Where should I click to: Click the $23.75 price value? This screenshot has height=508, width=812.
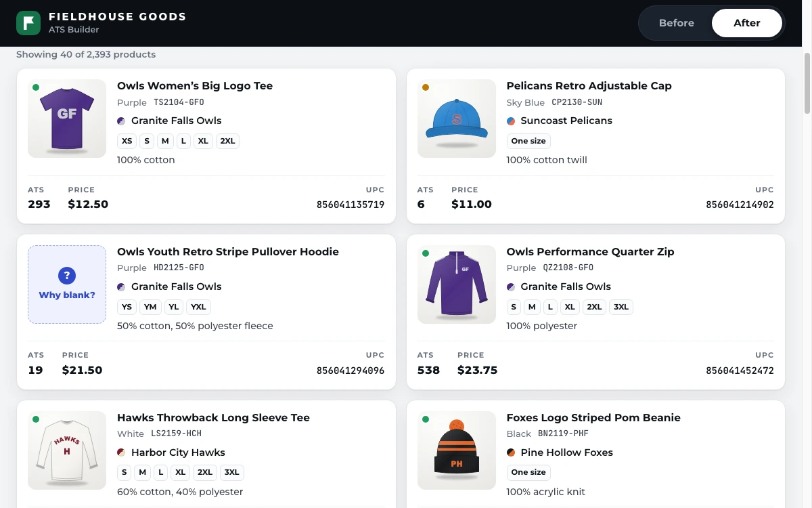tap(477, 371)
